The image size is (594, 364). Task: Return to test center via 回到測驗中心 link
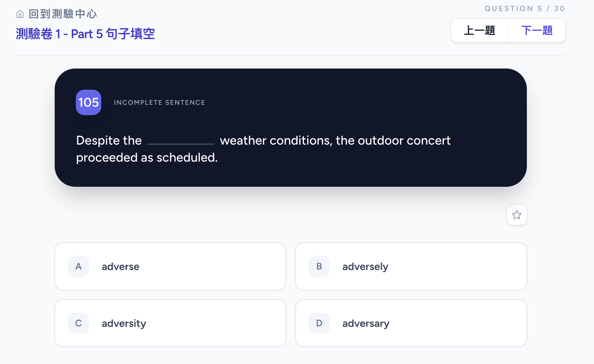coord(63,14)
